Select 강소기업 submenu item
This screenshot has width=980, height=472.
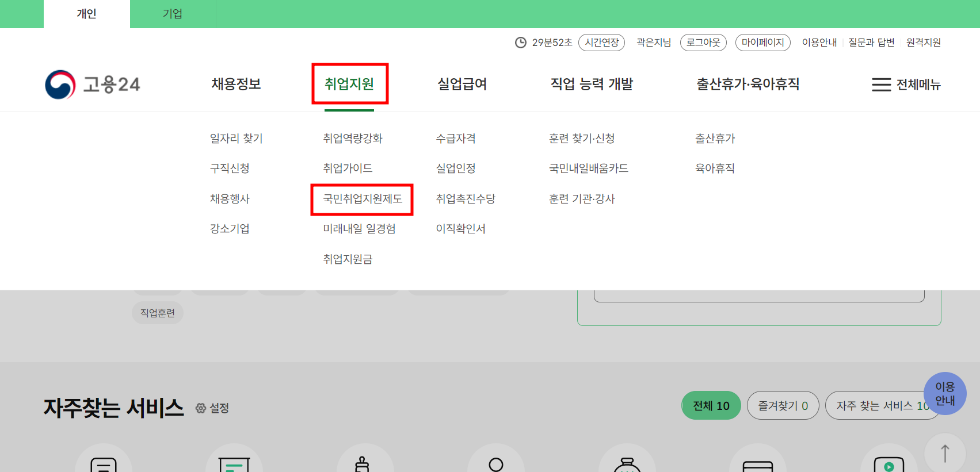230,229
